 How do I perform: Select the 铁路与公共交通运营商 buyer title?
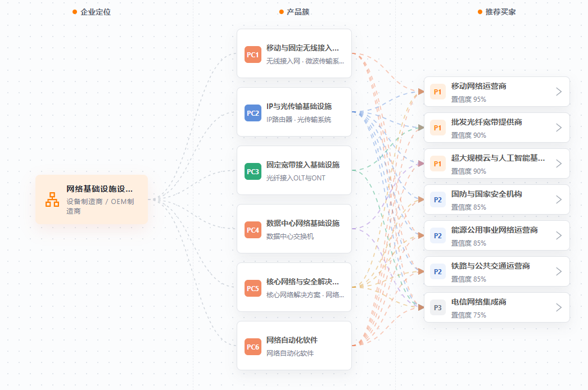(x=491, y=266)
